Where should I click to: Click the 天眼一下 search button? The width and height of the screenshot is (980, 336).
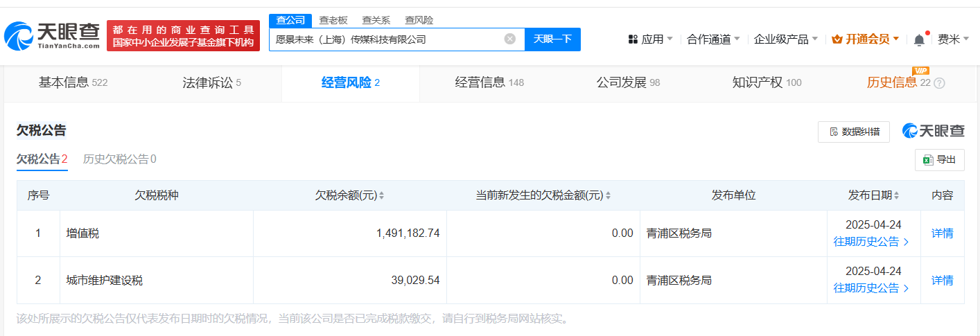point(552,39)
